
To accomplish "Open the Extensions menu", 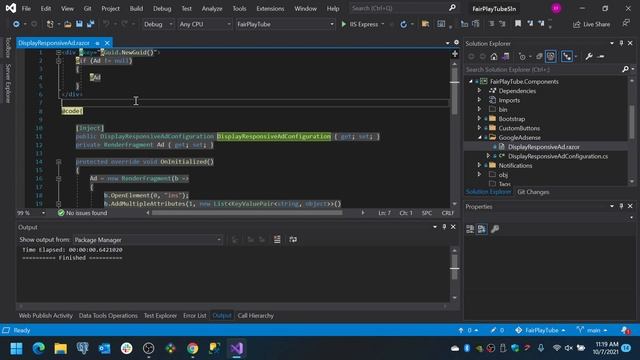I will tap(270, 9).
